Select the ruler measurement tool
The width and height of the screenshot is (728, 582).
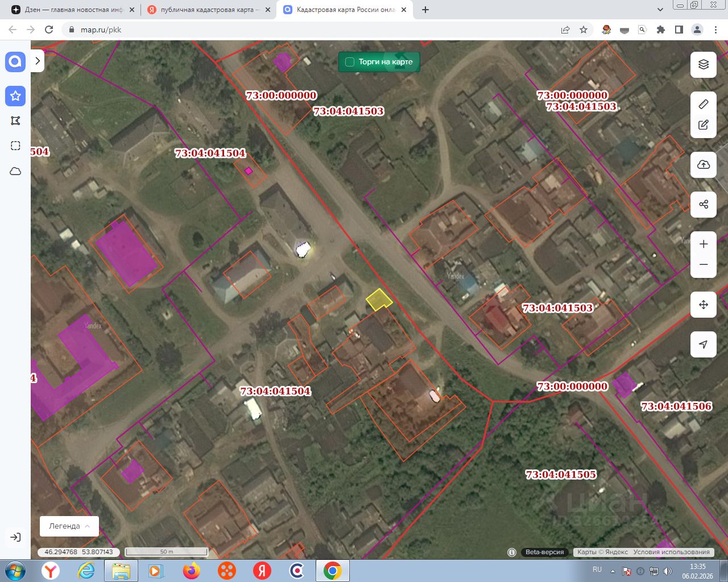[704, 104]
